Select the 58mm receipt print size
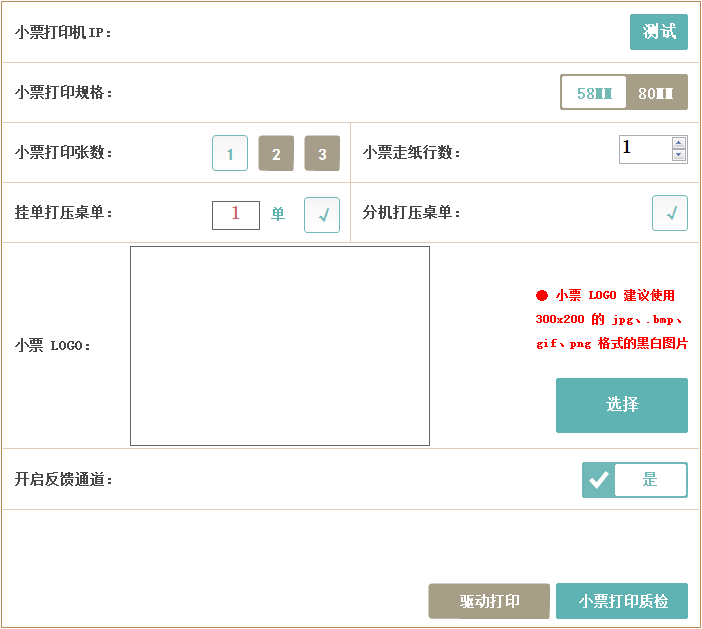Screen dimensions: 702x629 point(594,93)
